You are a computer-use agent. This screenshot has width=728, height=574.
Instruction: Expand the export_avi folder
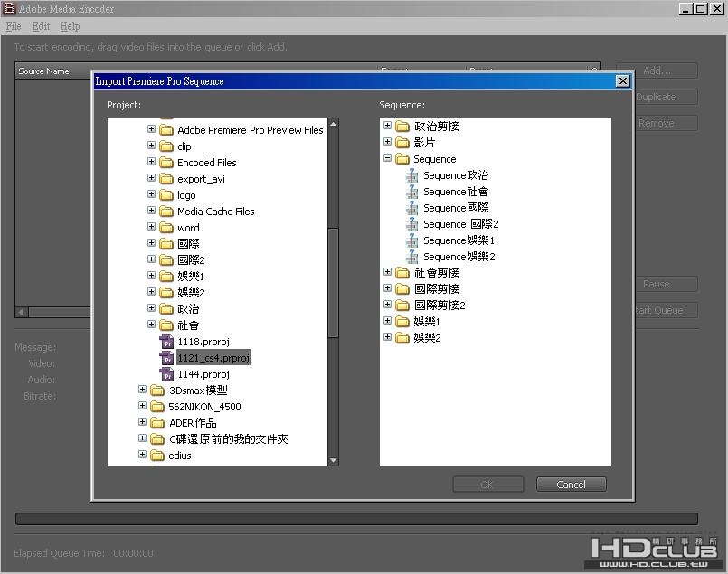[151, 178]
